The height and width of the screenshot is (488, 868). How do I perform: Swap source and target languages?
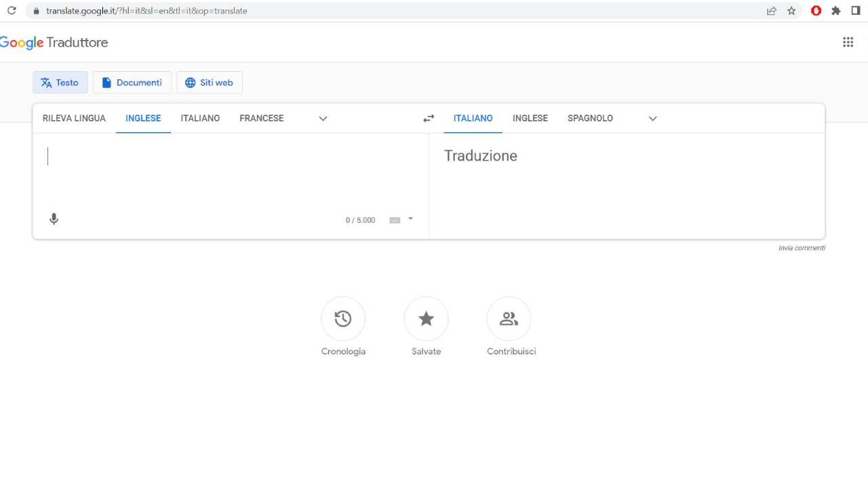pos(429,119)
